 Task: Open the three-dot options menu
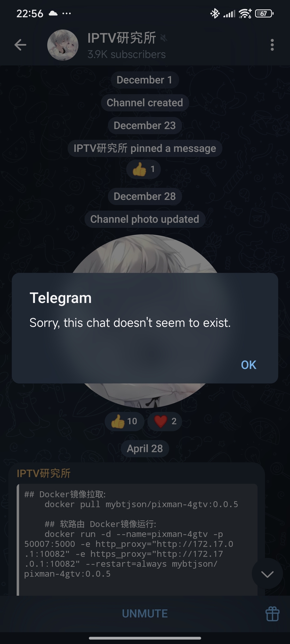point(272,45)
